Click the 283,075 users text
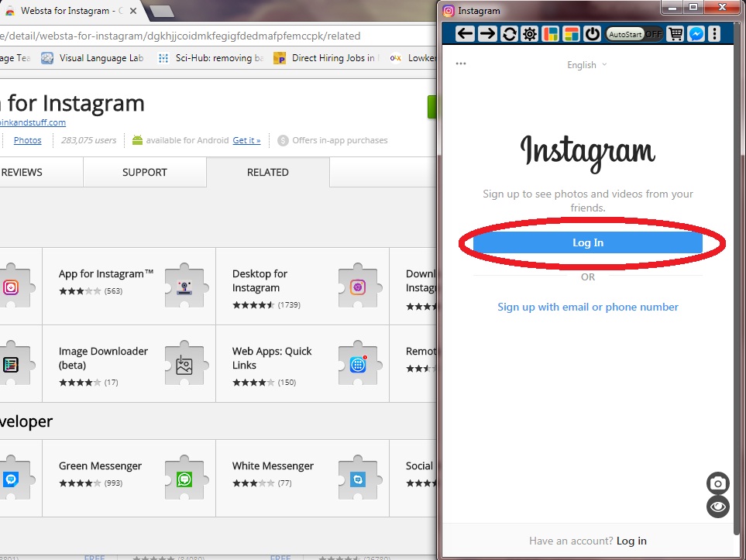This screenshot has width=746, height=560. click(x=88, y=140)
